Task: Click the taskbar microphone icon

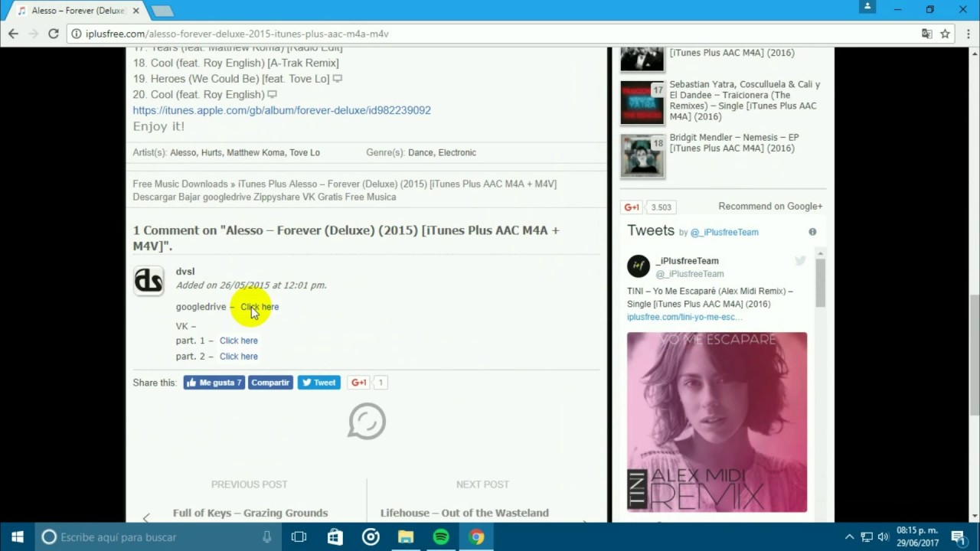Action: coord(266,537)
